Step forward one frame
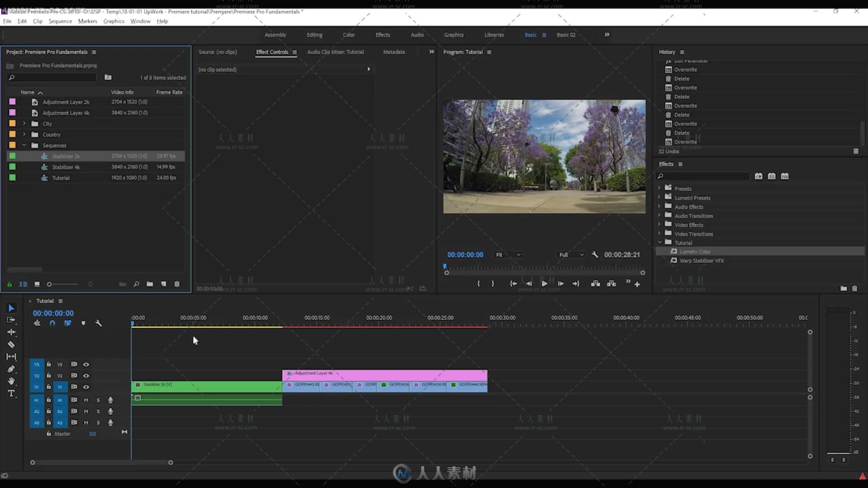 coord(561,284)
